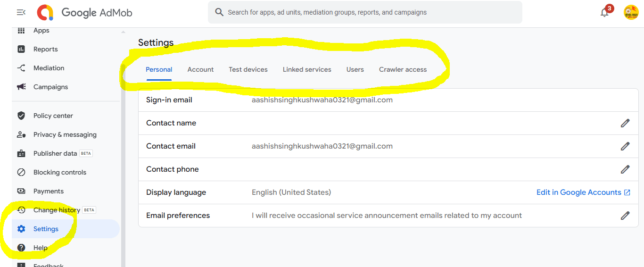Click the Privacy & messaging icon
The height and width of the screenshot is (267, 644).
[x=21, y=134]
